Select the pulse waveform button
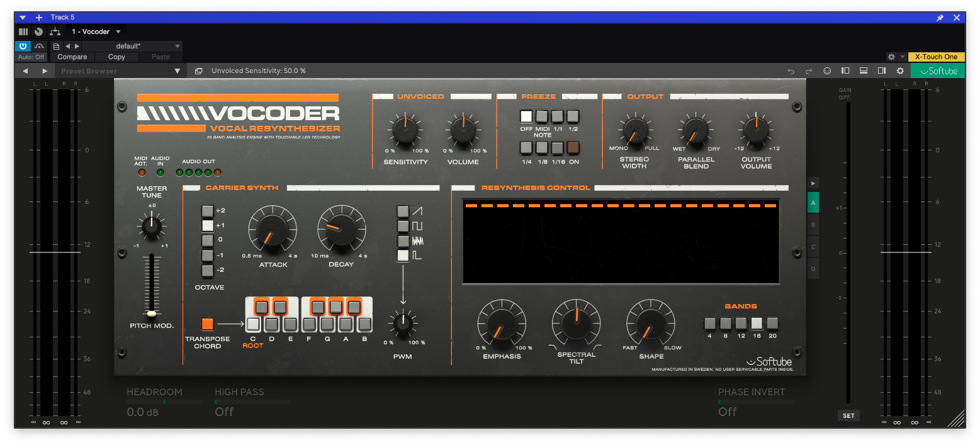The image size is (980, 445). point(403,256)
